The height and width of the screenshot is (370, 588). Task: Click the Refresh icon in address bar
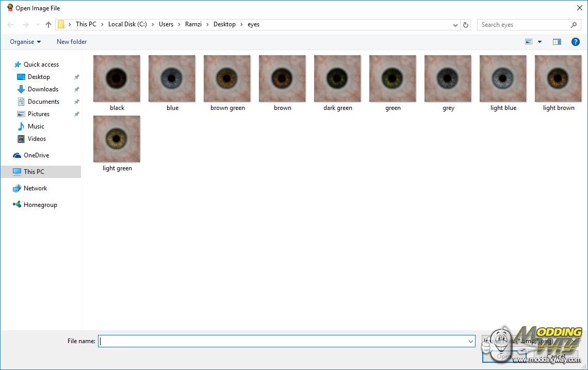point(466,25)
